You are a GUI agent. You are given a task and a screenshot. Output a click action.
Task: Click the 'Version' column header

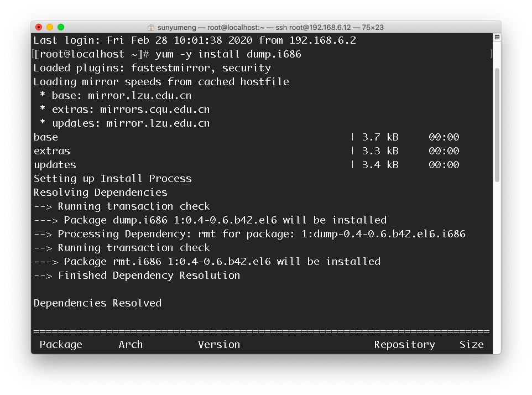click(x=219, y=345)
